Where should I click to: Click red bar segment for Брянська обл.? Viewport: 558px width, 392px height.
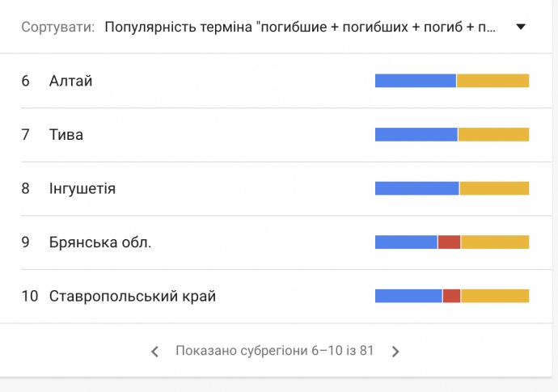(449, 242)
